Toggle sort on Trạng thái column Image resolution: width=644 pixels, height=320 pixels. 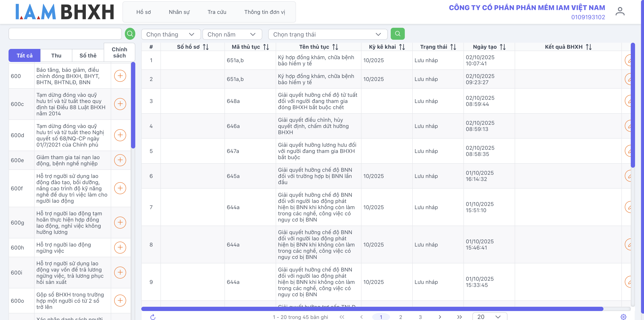coord(453,47)
